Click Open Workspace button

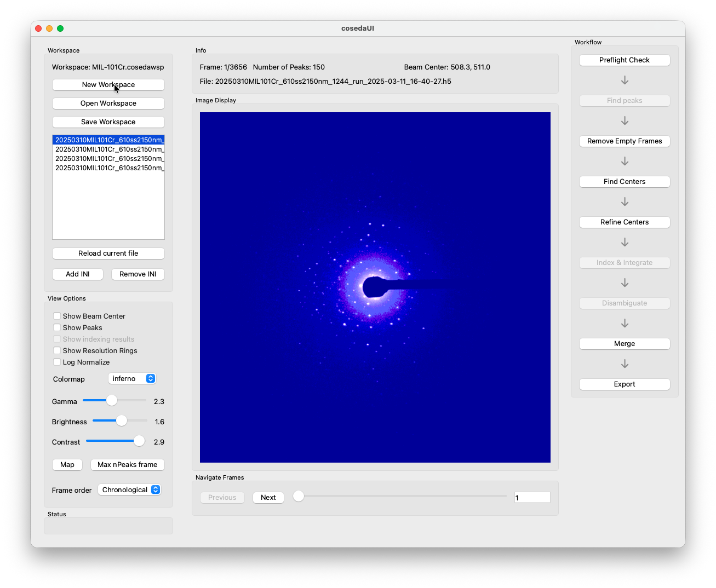(x=108, y=103)
